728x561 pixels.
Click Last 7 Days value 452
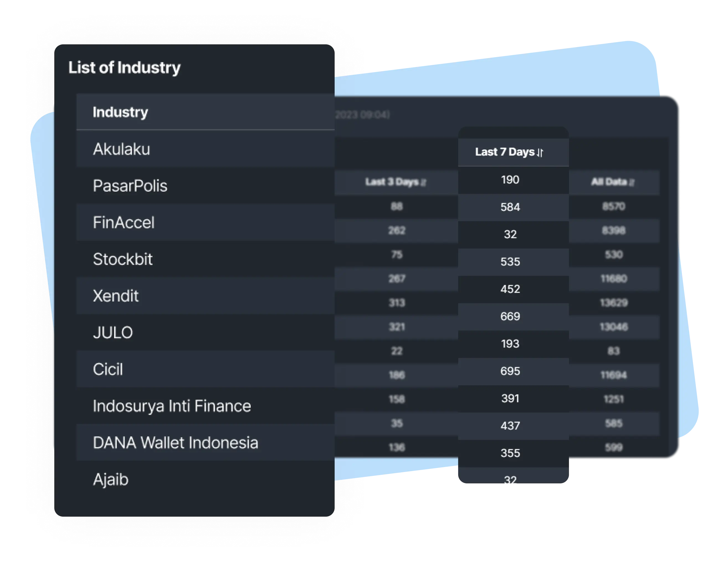click(510, 289)
